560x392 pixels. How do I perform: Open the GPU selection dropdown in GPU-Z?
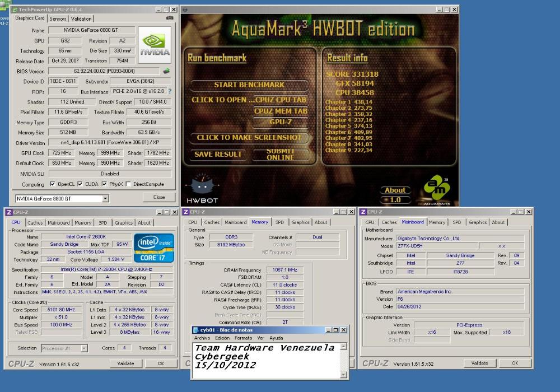pos(105,198)
